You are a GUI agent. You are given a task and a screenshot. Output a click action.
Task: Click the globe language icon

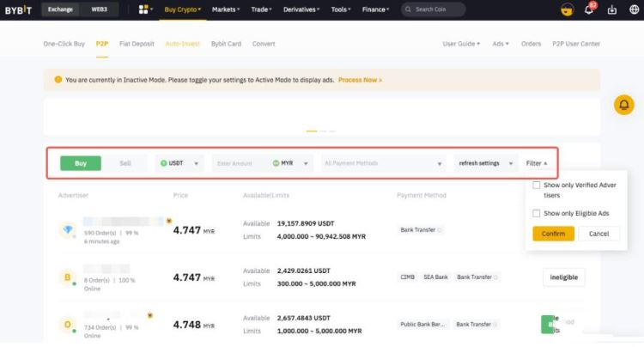(634, 10)
